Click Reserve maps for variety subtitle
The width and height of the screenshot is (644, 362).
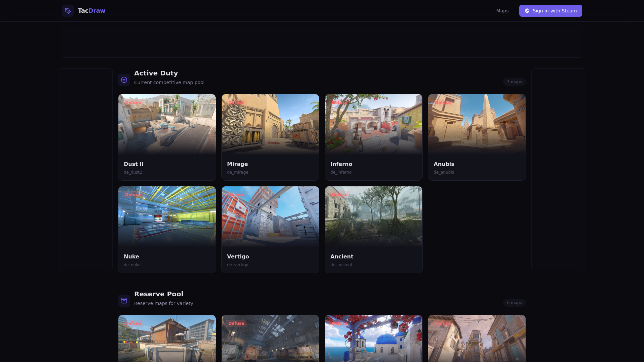click(164, 303)
